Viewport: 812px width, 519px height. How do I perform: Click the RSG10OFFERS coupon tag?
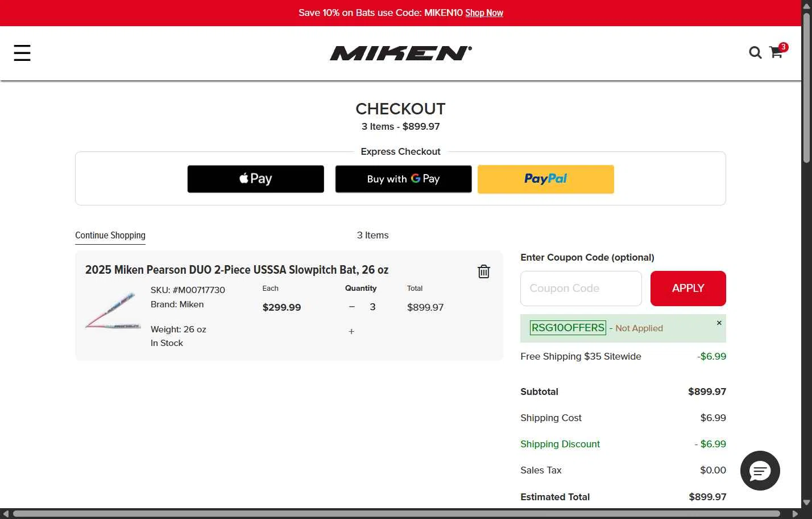coord(568,328)
